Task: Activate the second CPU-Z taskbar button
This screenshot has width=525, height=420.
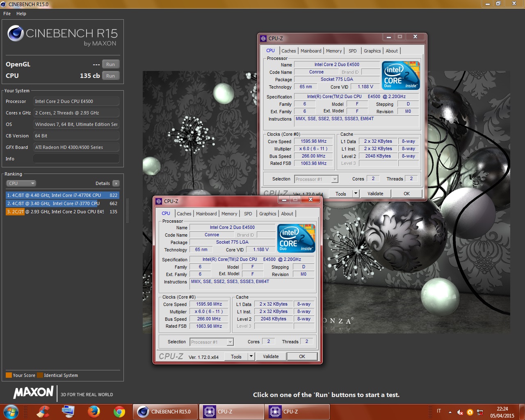Action: pyautogui.click(x=297, y=411)
